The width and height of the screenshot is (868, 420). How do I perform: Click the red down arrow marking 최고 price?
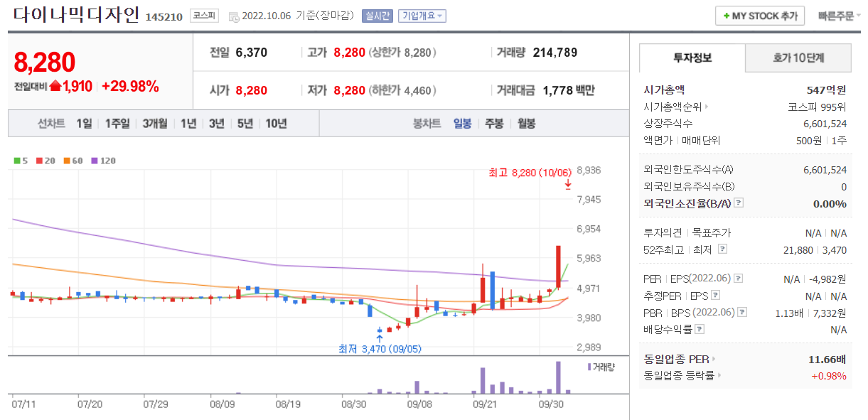pyautogui.click(x=568, y=185)
